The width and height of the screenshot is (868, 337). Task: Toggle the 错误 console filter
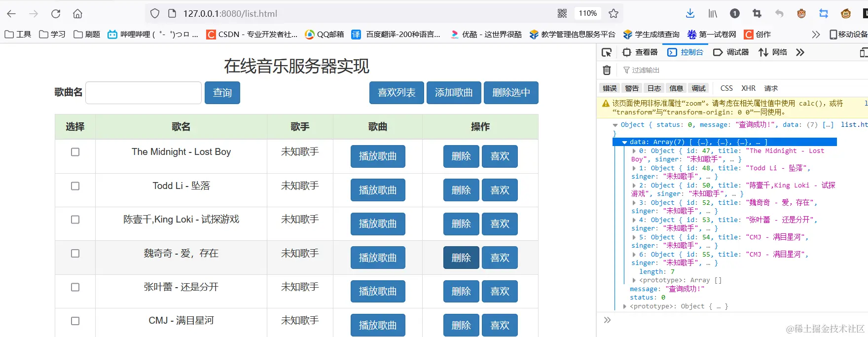coord(610,88)
